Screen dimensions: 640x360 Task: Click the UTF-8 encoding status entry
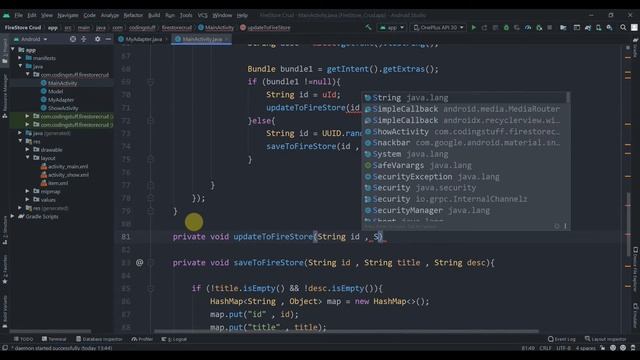[x=563, y=348]
